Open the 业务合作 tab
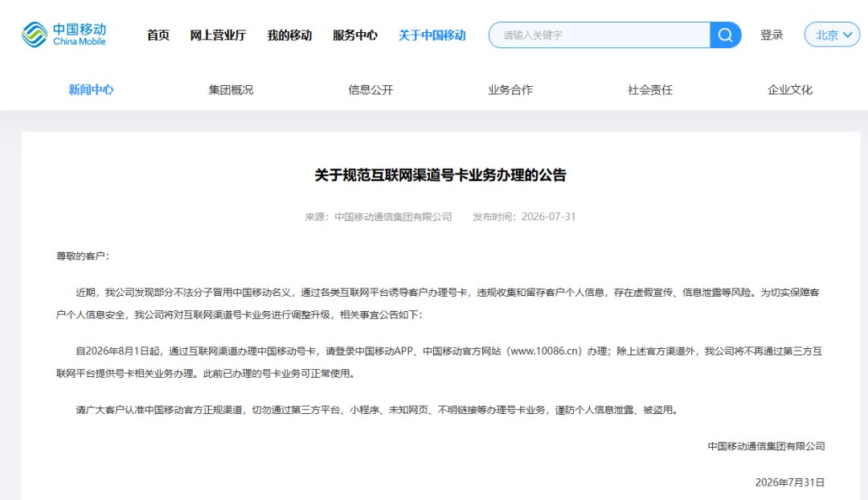868x500 pixels. click(x=510, y=90)
